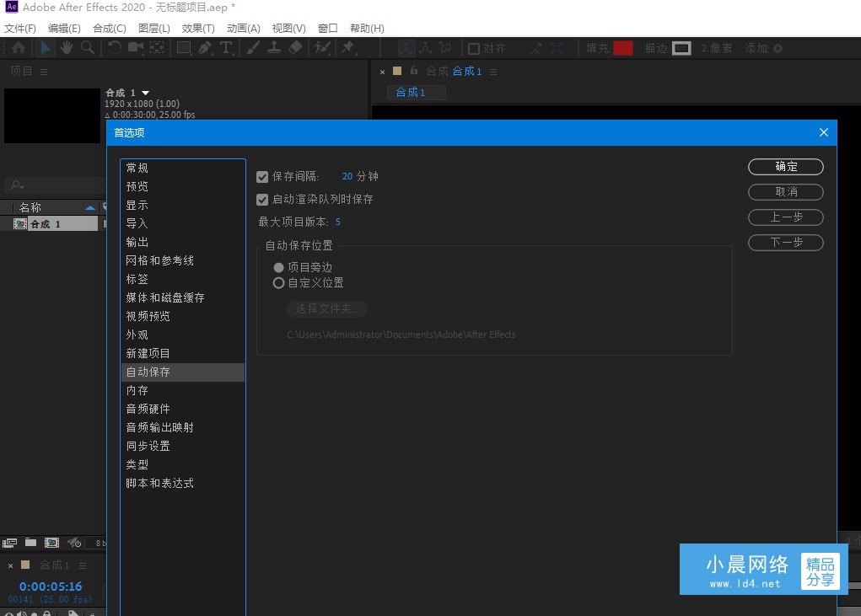Open the 窗口 menu
This screenshot has width=861, height=616.
(x=328, y=29)
